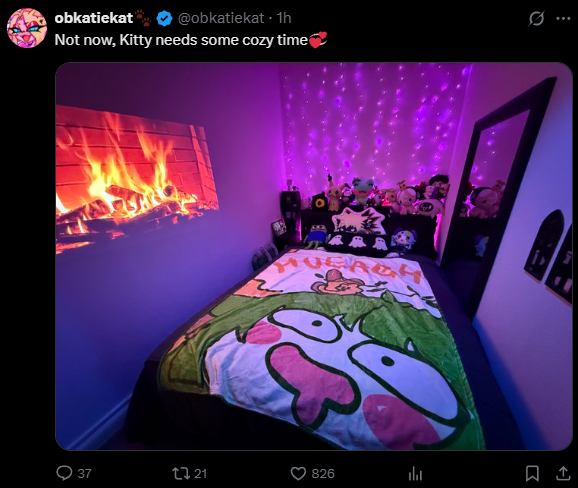The height and width of the screenshot is (488, 578).
Task: View post analytics bar-chart icon
Action: click(415, 474)
